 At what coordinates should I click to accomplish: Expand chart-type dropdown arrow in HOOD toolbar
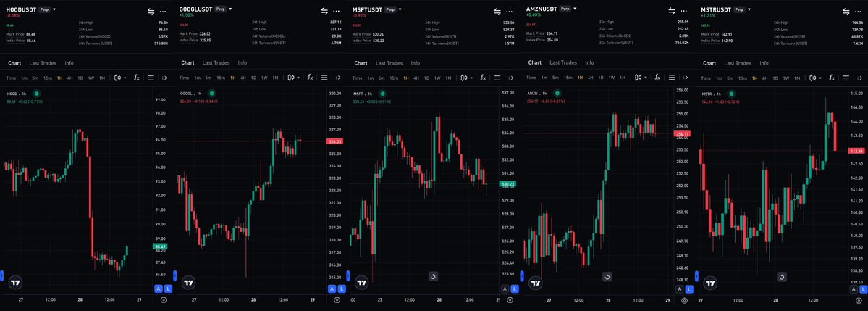click(125, 78)
